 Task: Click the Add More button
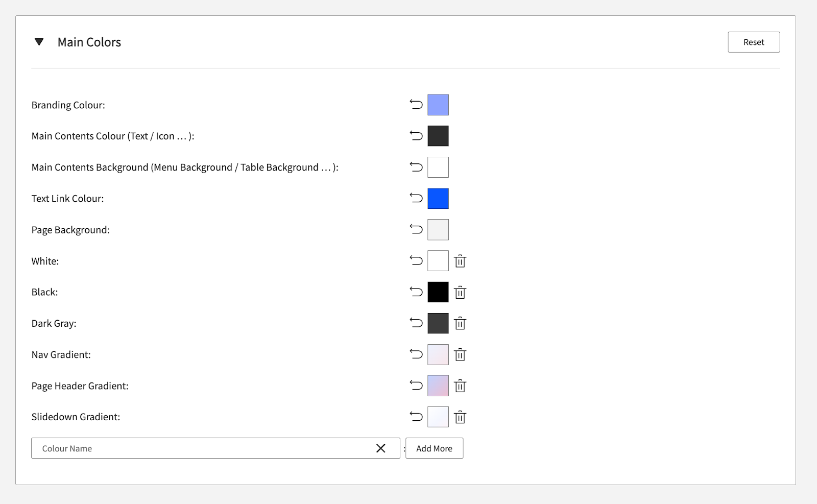click(x=434, y=448)
